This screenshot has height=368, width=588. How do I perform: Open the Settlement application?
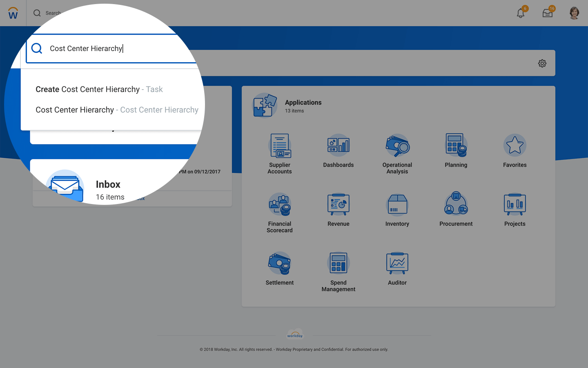click(x=280, y=264)
